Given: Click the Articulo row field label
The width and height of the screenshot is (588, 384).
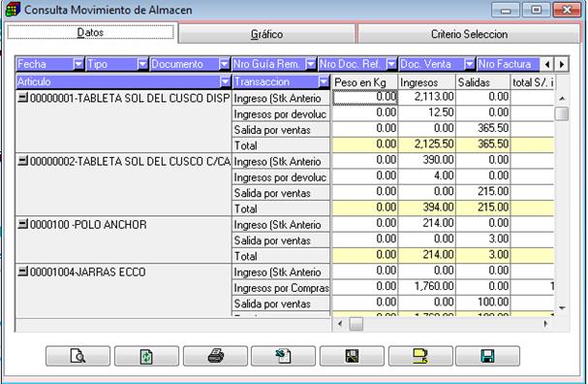Looking at the screenshot, I should [34, 81].
